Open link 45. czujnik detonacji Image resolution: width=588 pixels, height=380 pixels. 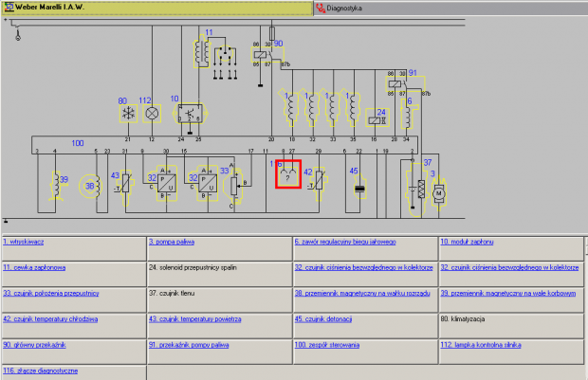[323, 319]
